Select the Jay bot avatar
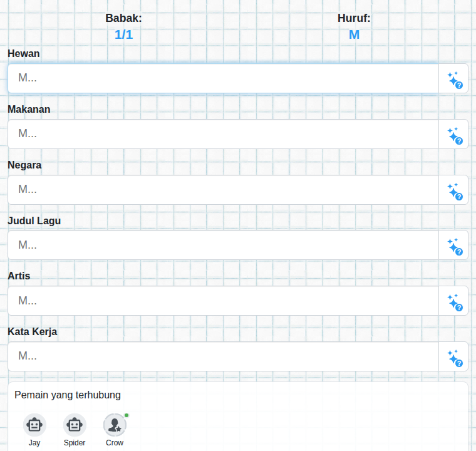The width and height of the screenshot is (476, 451). click(34, 425)
